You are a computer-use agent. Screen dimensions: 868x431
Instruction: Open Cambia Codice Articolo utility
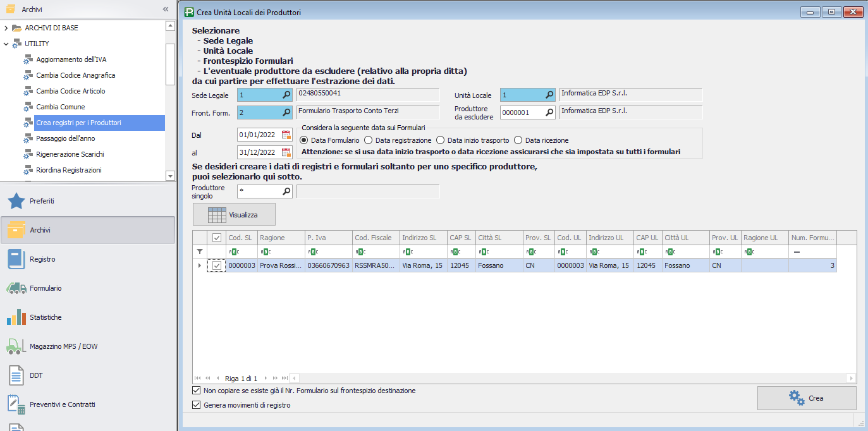[70, 91]
